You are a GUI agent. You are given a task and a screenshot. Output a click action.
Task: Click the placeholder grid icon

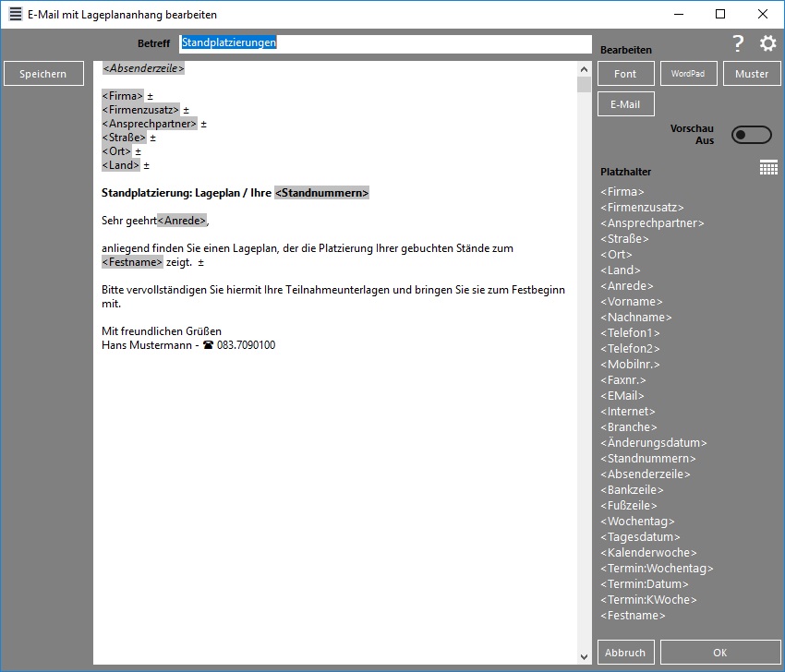(x=768, y=167)
